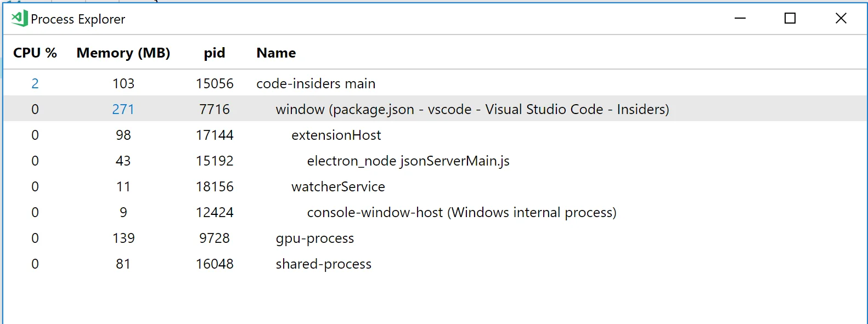Click pid 15056 cell

click(x=215, y=83)
